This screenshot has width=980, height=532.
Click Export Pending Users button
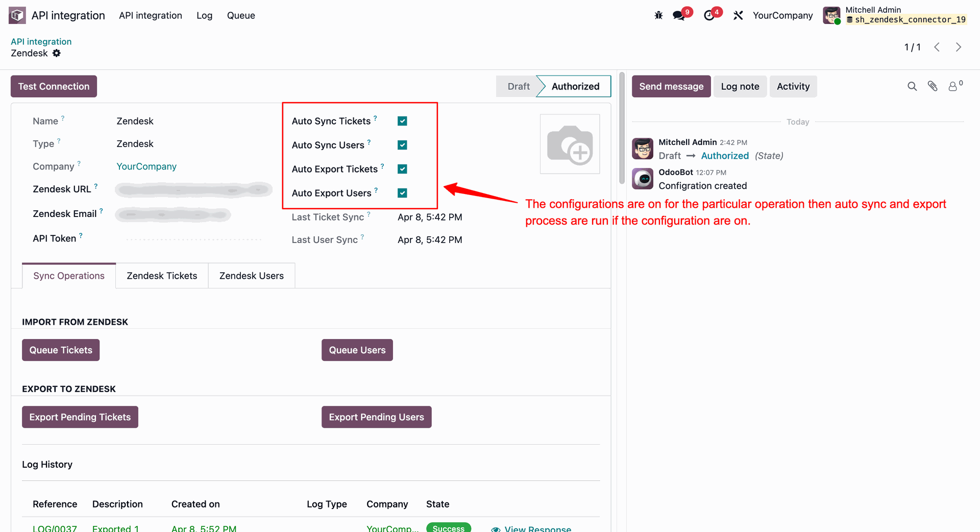(377, 417)
